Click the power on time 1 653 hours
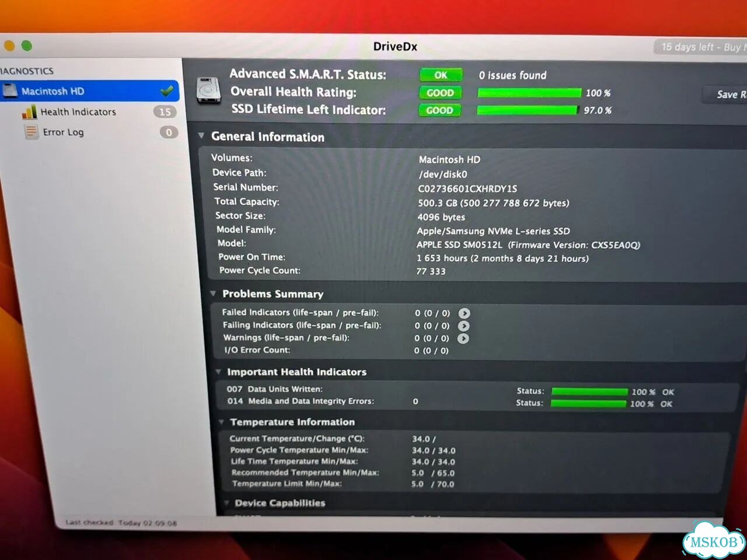747x560 pixels. tap(502, 258)
